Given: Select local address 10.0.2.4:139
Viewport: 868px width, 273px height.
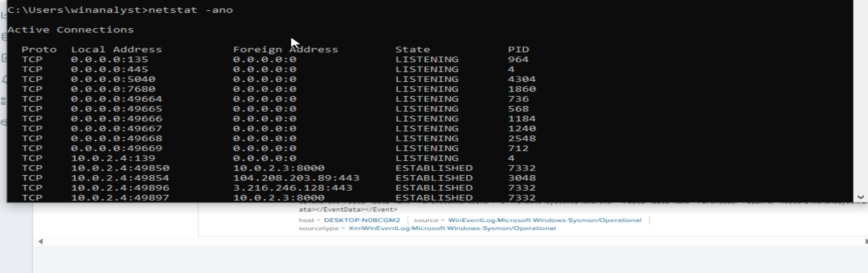Looking at the screenshot, I should pyautogui.click(x=113, y=158).
